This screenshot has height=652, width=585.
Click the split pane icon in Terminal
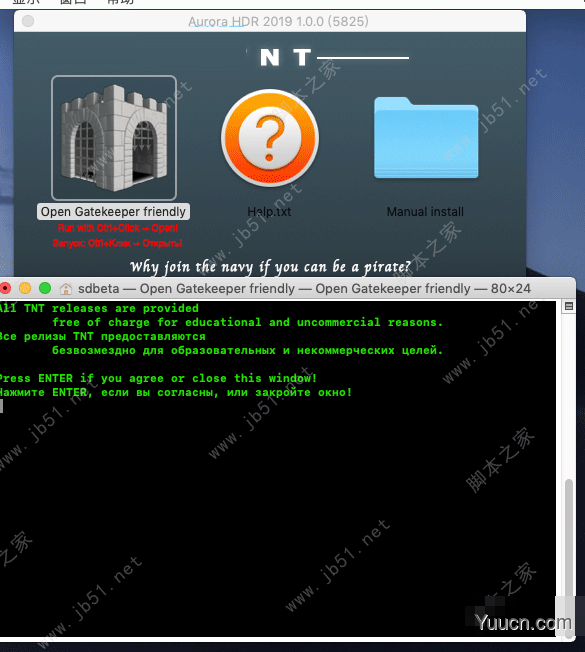point(568,306)
